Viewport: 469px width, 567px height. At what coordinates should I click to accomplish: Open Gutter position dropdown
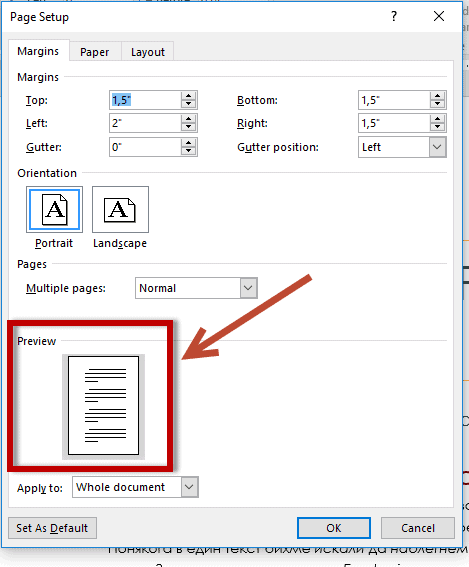pyautogui.click(x=437, y=147)
